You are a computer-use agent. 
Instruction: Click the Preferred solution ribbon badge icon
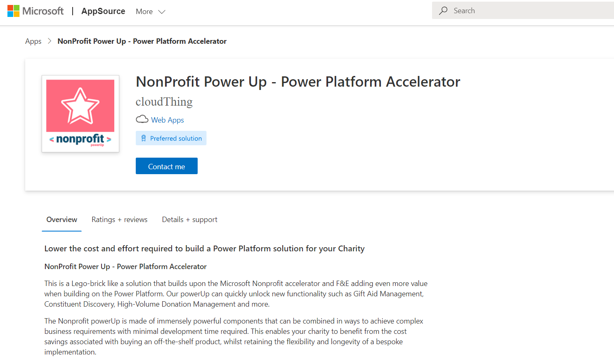(x=144, y=138)
